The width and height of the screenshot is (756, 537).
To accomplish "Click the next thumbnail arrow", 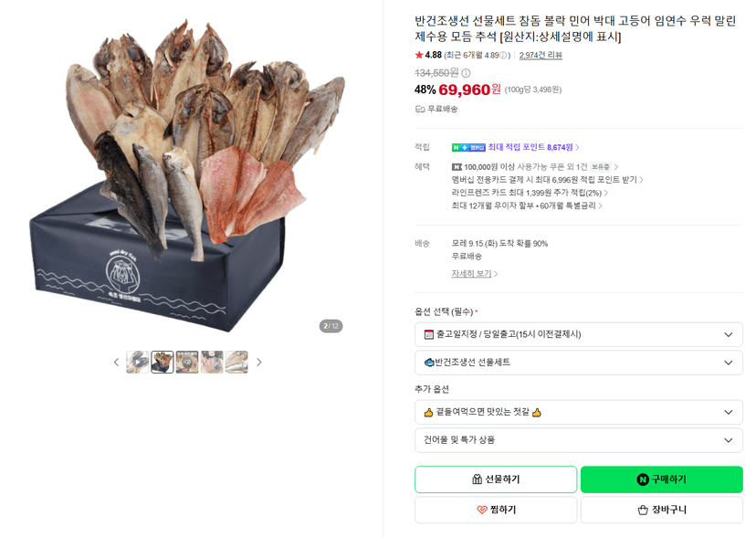I will (259, 362).
